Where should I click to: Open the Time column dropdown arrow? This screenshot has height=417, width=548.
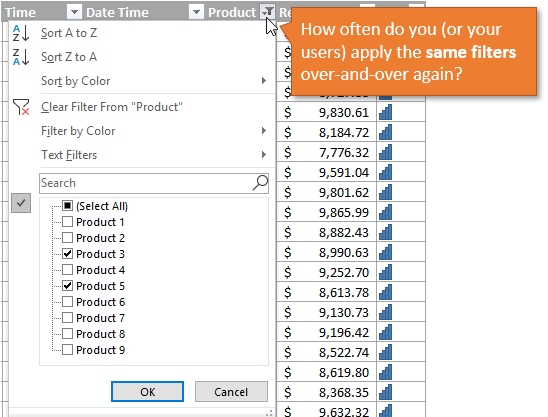tap(74, 13)
